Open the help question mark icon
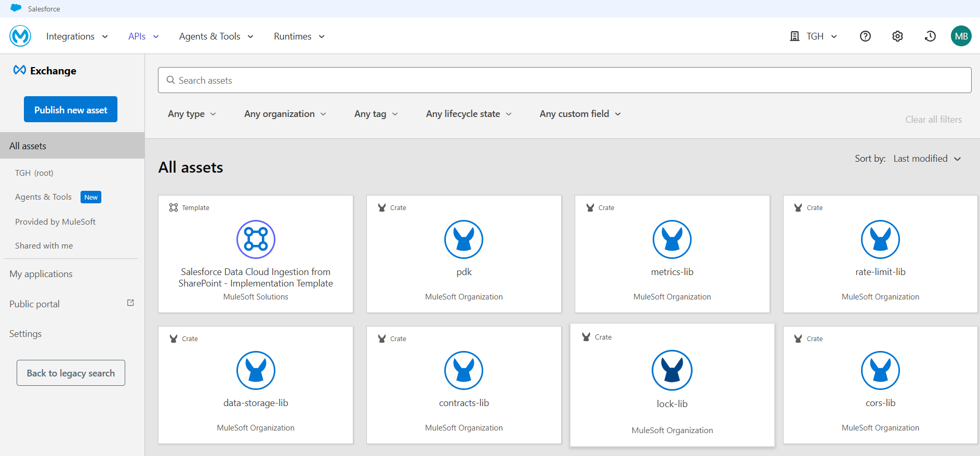Image resolution: width=980 pixels, height=456 pixels. pyautogui.click(x=865, y=36)
